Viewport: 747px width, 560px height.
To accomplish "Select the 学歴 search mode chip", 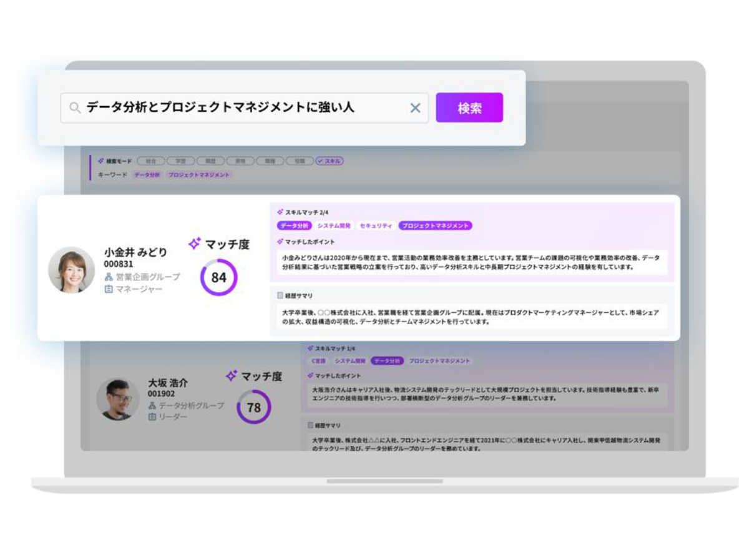I will [180, 161].
